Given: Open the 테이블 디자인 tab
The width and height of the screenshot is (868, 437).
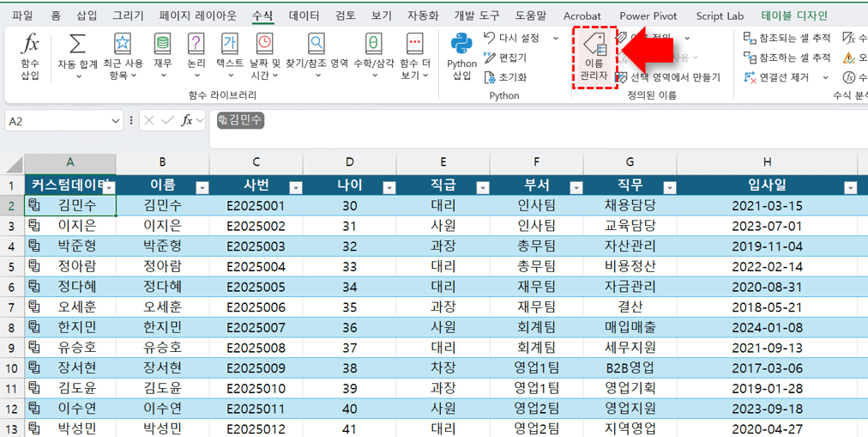Looking at the screenshot, I should coord(794,15).
